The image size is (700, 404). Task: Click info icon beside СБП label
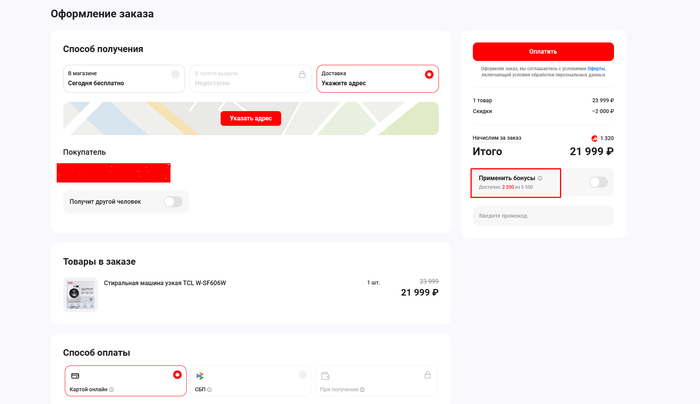tap(209, 390)
